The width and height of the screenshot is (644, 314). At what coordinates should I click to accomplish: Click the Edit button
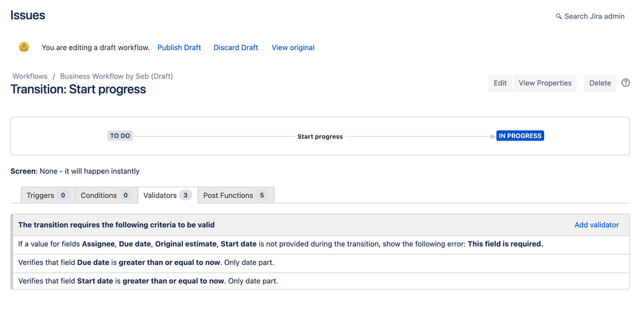point(500,83)
